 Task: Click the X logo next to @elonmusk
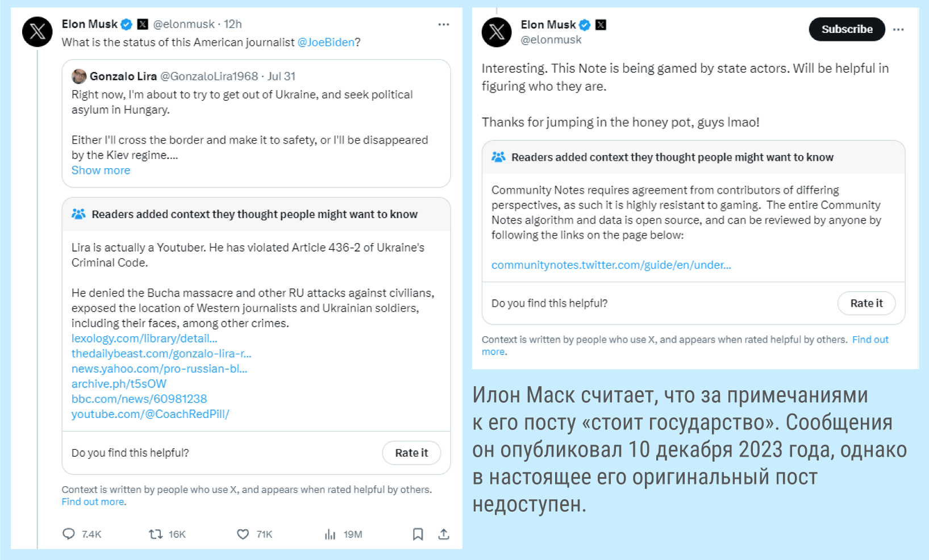click(x=141, y=24)
